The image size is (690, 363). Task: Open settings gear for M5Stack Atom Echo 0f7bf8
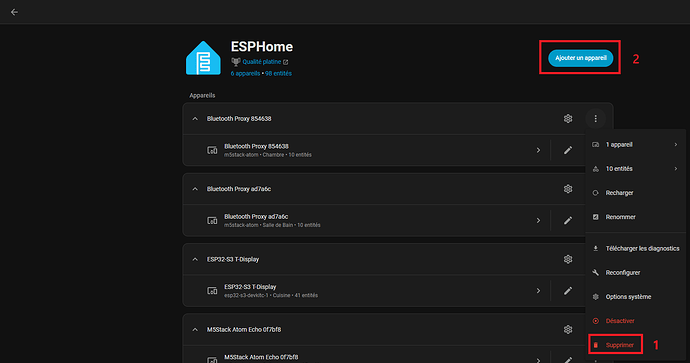(568, 329)
